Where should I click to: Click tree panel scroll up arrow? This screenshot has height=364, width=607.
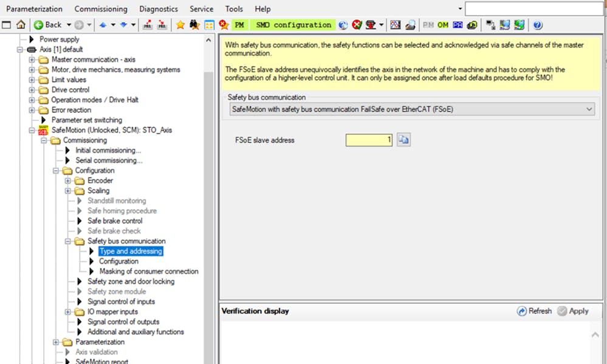click(208, 40)
